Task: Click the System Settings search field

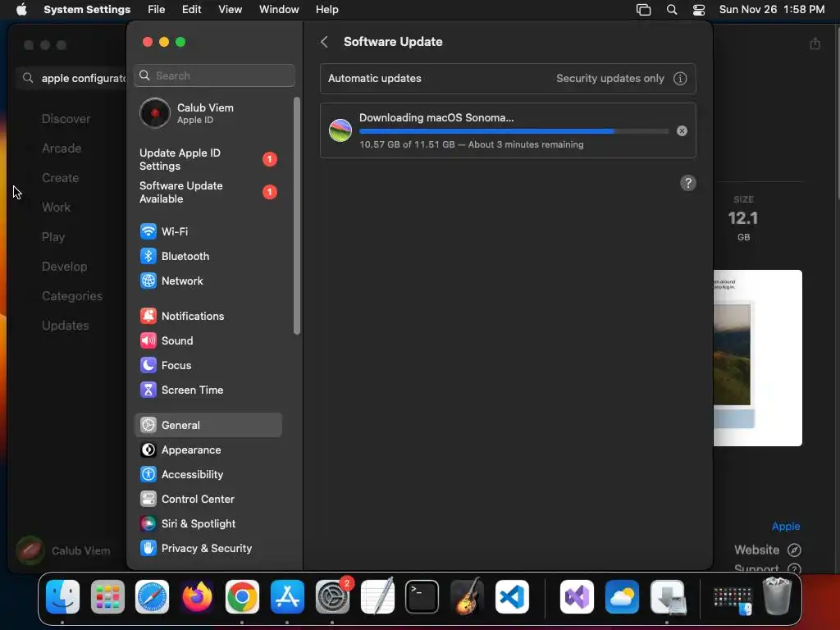Action: click(x=214, y=75)
